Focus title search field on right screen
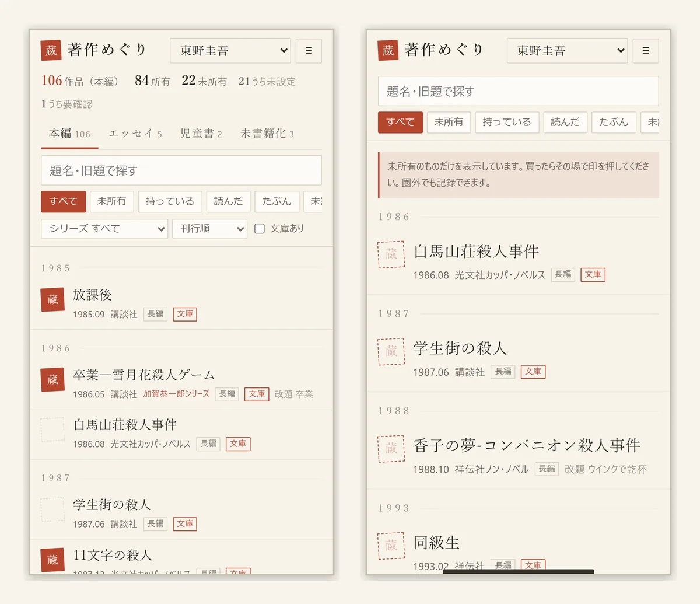 click(x=519, y=92)
